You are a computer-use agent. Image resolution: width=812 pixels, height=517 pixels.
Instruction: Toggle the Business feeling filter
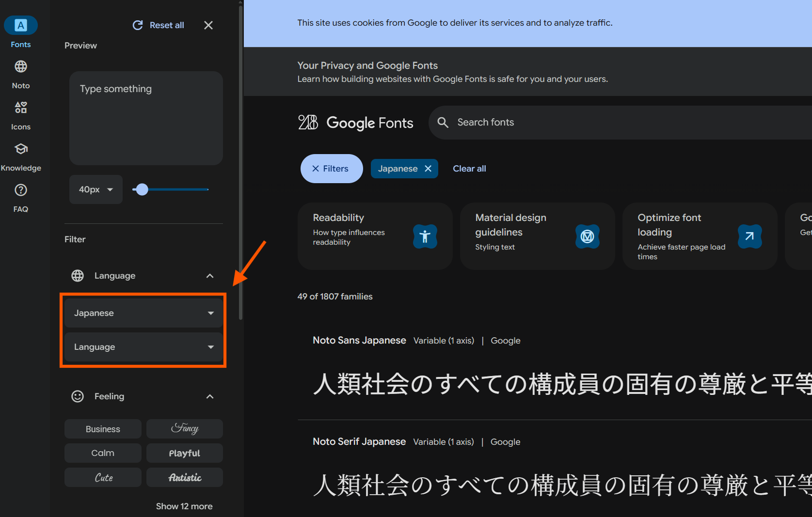click(103, 429)
